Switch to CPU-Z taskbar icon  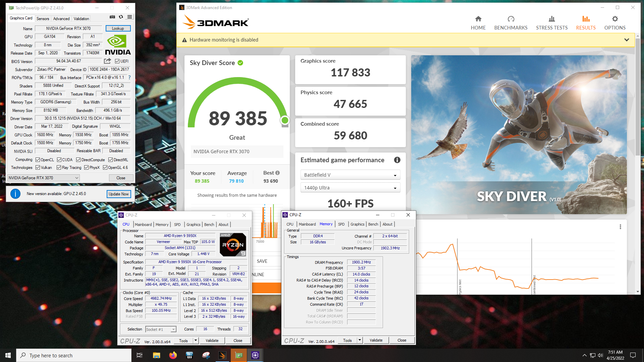tap(255, 355)
